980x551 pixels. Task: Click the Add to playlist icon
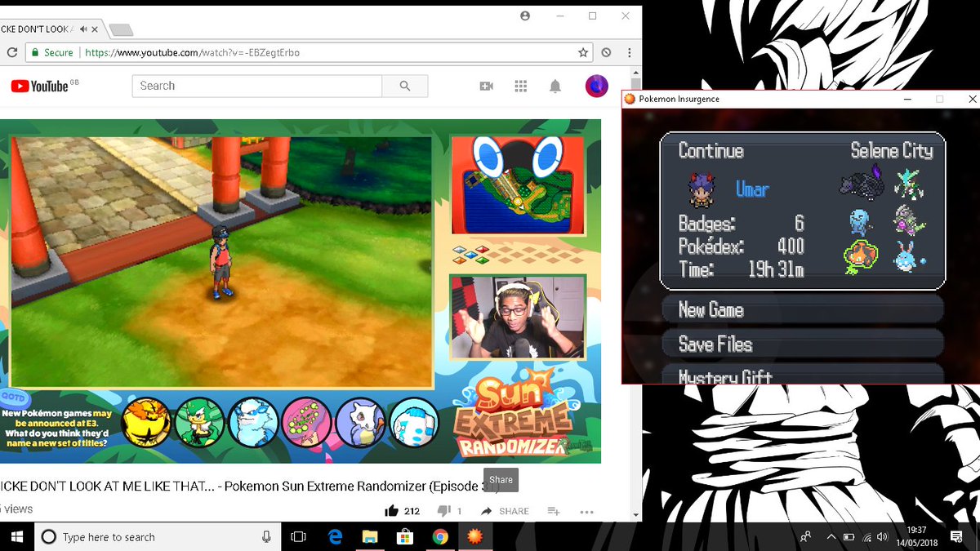(x=554, y=511)
